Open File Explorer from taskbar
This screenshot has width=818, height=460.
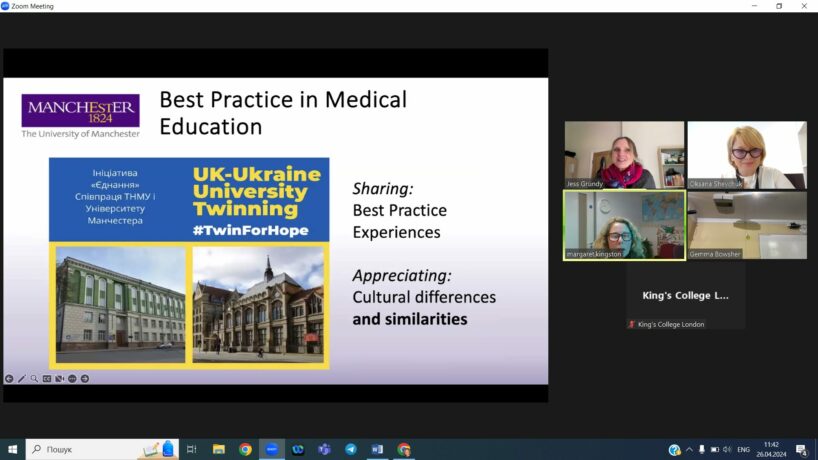click(219, 450)
